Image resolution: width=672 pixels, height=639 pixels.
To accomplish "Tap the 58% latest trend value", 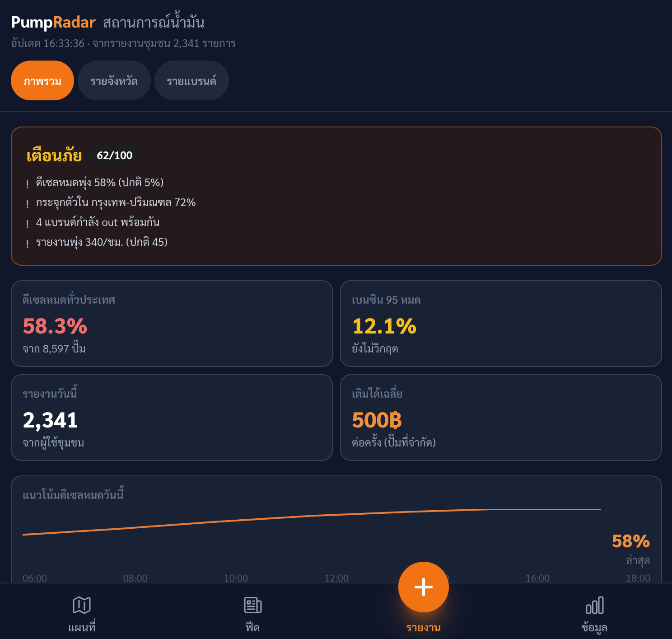I will 630,541.
